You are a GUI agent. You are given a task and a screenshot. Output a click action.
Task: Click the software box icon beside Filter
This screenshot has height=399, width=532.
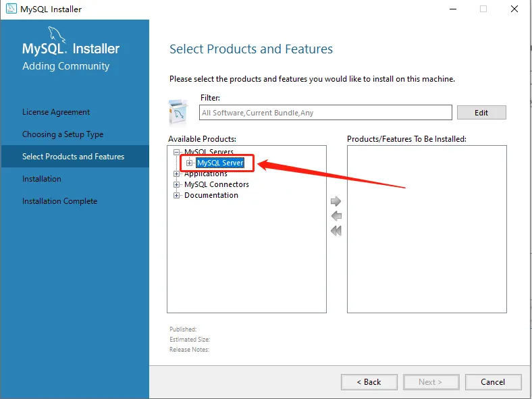[178, 113]
